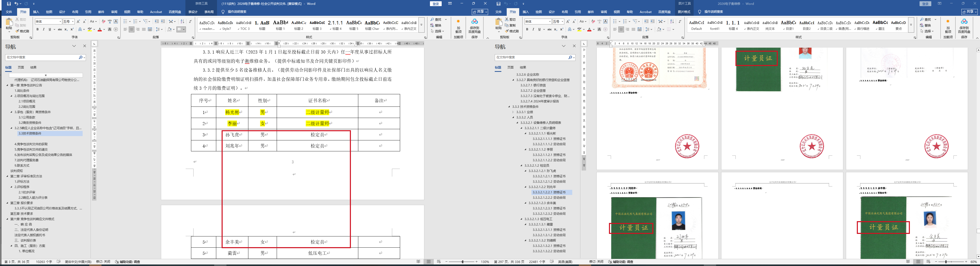Image resolution: width=980 pixels, height=266 pixels.
Task: Click Increase Indent icon in right window
Action: tap(653, 22)
